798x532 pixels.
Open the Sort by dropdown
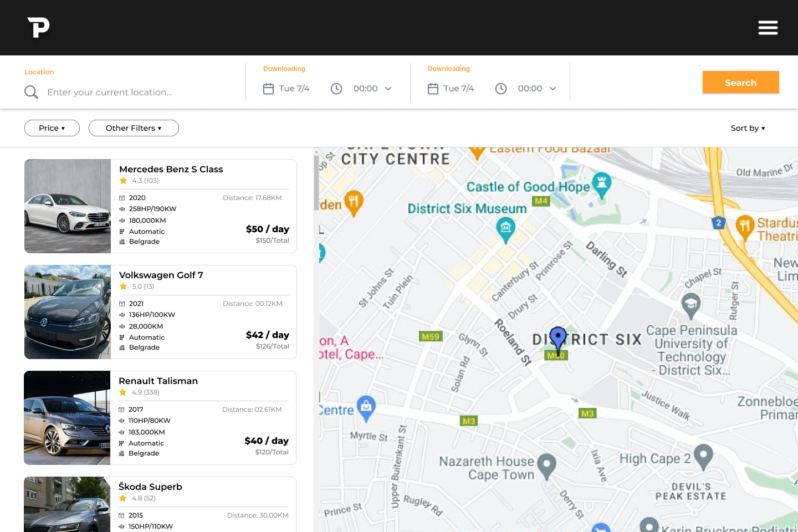coord(748,128)
